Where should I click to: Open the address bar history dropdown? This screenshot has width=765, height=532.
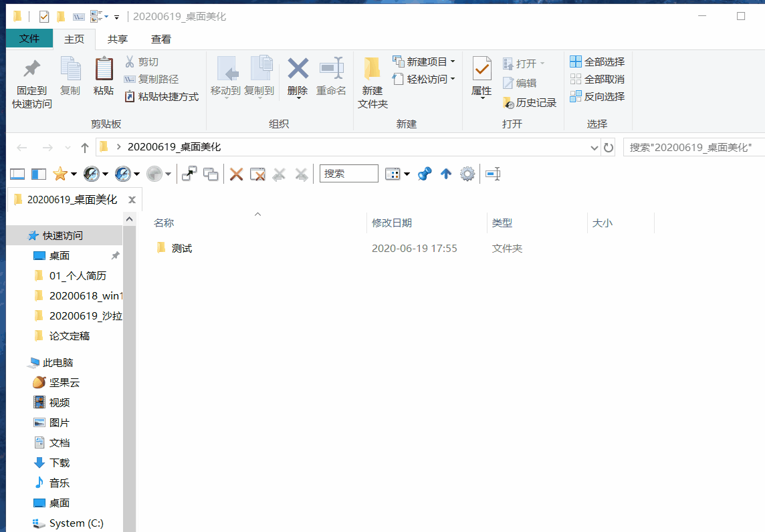594,148
